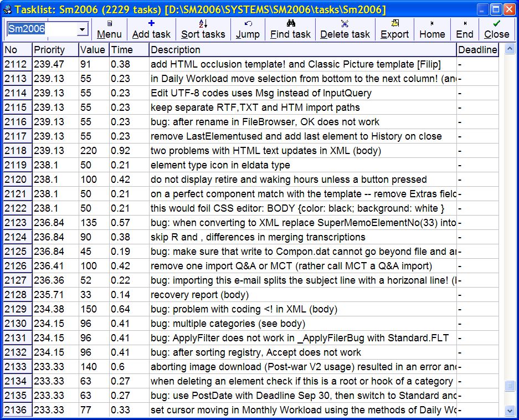Image resolution: width=519 pixels, height=420 pixels.
Task: Click the Description column header
Action: (x=302, y=50)
